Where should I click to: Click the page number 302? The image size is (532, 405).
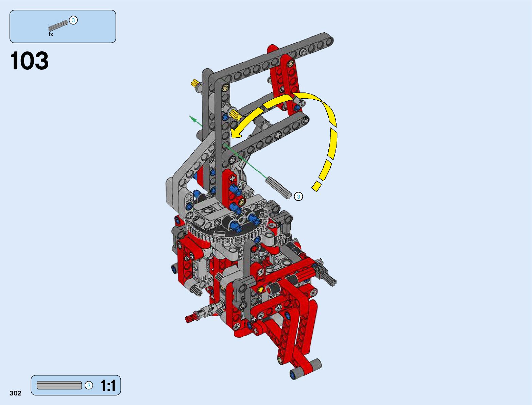[15, 393]
